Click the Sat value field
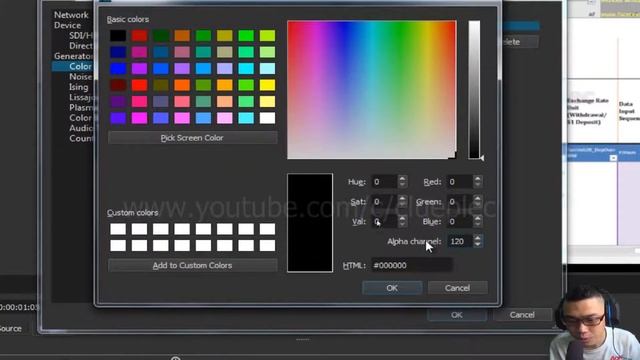Screen dimensions: 640x360 click(x=384, y=202)
